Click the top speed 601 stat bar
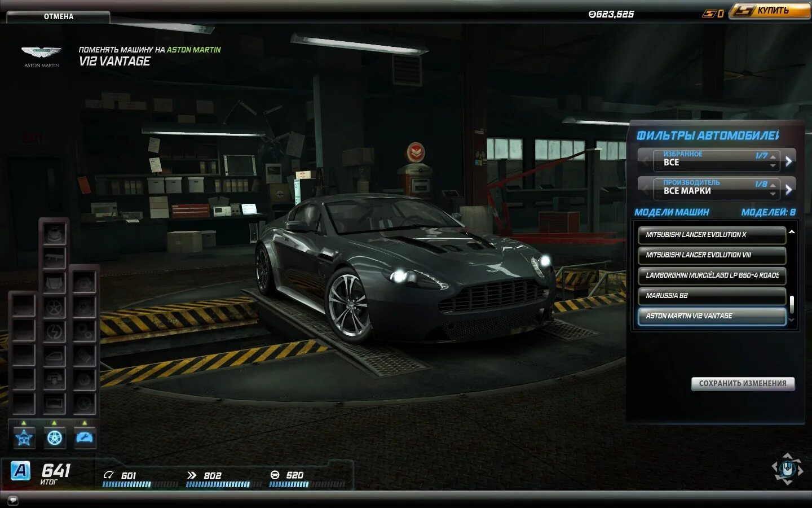 [x=140, y=484]
